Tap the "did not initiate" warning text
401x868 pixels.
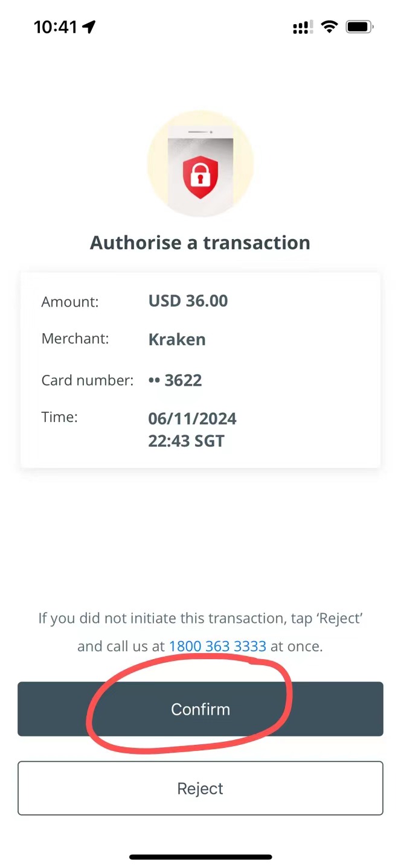click(x=200, y=618)
